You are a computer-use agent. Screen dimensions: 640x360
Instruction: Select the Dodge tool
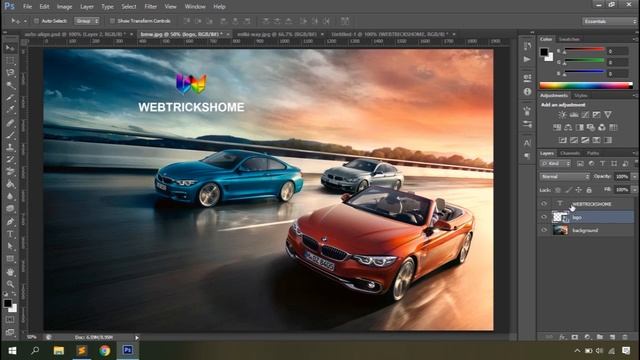coord(10,209)
